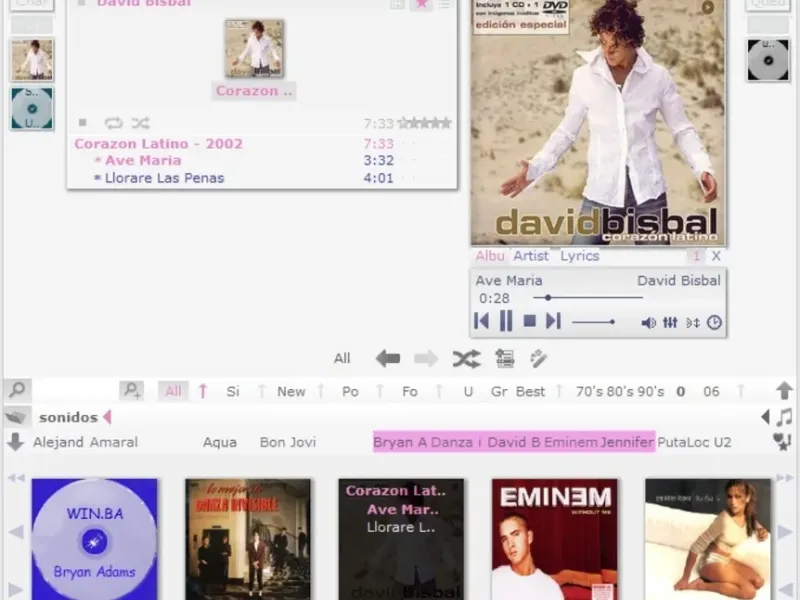
Task: Open the equalizer sliders icon
Action: pyautogui.click(x=670, y=322)
